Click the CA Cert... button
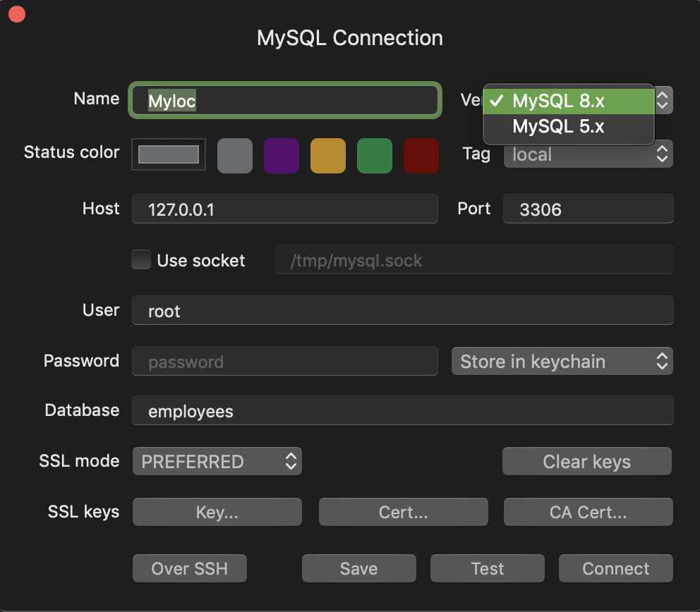700x612 pixels. pos(588,512)
